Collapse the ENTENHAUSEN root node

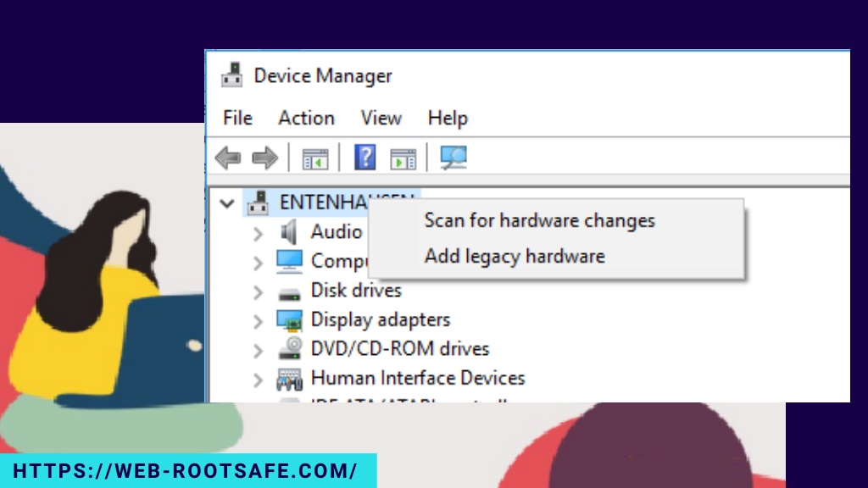pos(227,203)
